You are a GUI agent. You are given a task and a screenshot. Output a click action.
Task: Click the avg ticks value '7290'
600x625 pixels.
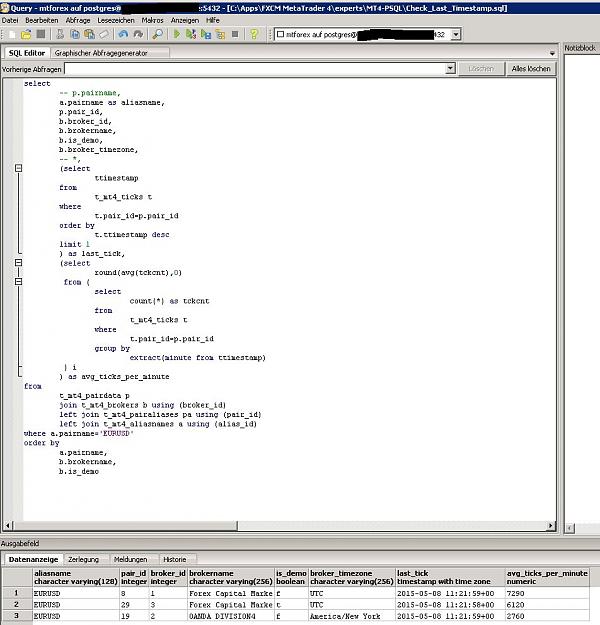tap(547, 594)
